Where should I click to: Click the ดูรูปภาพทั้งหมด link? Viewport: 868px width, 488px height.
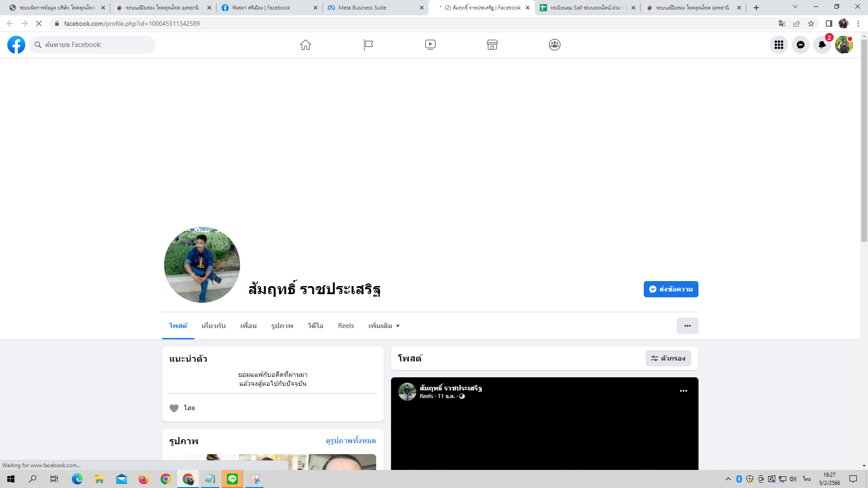[x=351, y=441]
